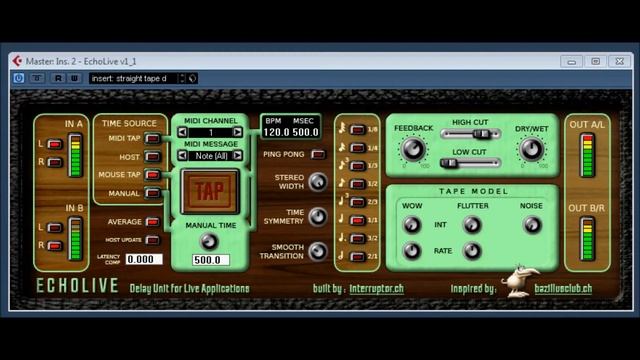Click the MSEC 500.0 readout
This screenshot has height=360, width=640.
[x=305, y=132]
